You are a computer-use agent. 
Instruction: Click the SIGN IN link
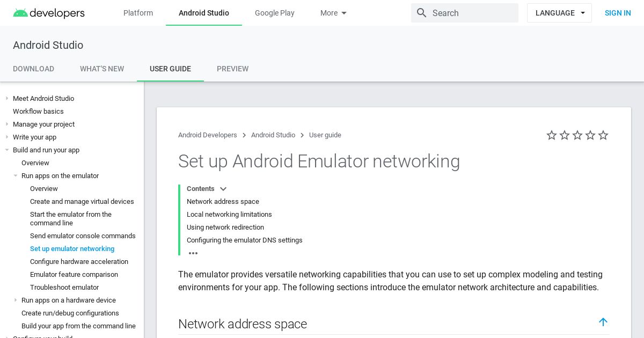pyautogui.click(x=618, y=13)
